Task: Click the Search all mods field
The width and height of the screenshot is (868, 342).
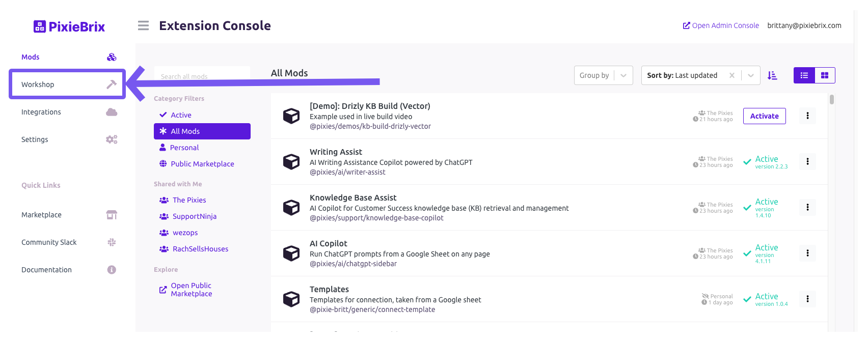Action: pos(202,76)
